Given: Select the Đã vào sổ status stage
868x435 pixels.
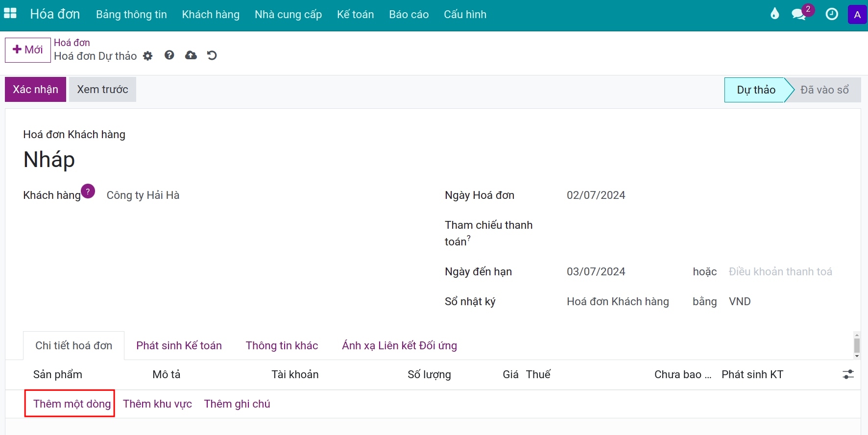Looking at the screenshot, I should (x=825, y=90).
